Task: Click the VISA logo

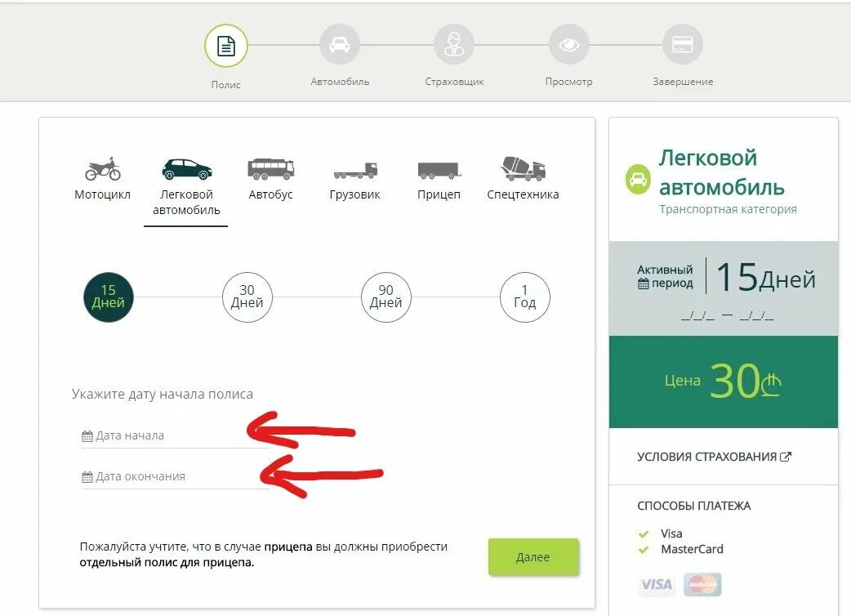Action: [x=657, y=584]
